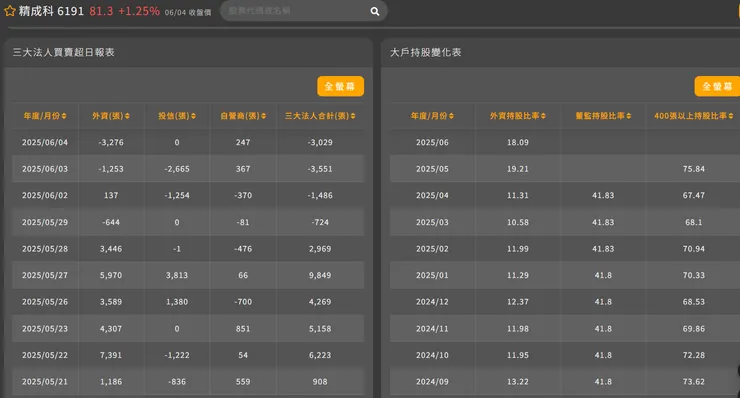Viewport: 740px width, 398px height.
Task: Select the 2025/04 month row
Action: 565,195
